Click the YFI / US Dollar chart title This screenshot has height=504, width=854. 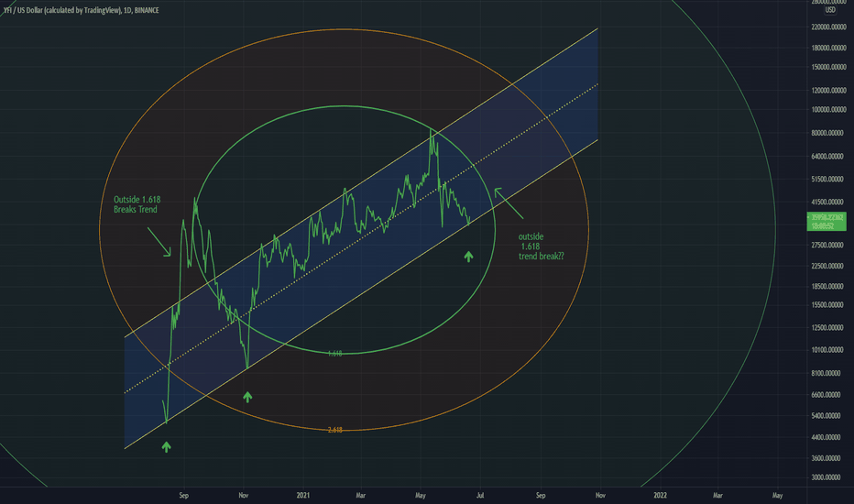(82, 10)
